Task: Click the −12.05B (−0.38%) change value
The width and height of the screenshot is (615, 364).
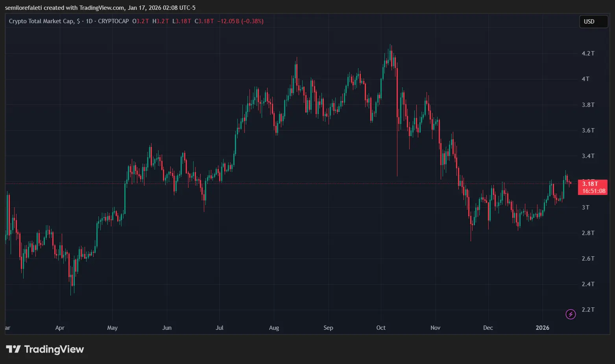Action: click(240, 21)
